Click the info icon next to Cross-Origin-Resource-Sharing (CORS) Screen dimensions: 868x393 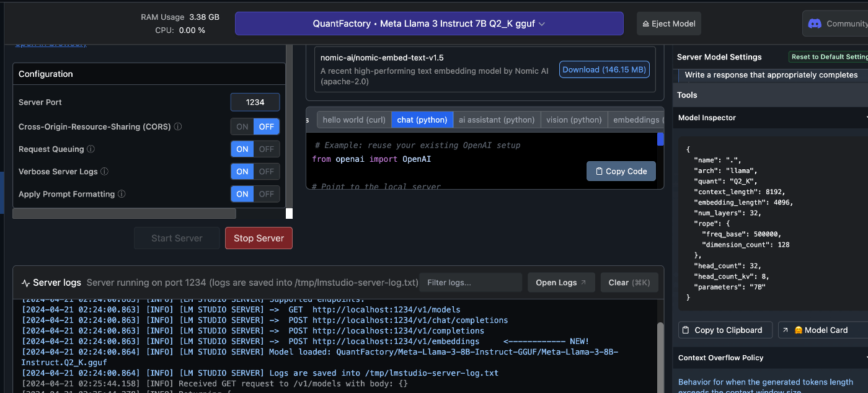click(178, 126)
